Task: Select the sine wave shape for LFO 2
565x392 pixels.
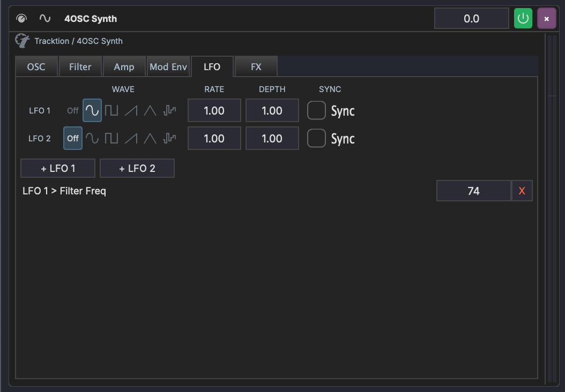Action: (92, 138)
